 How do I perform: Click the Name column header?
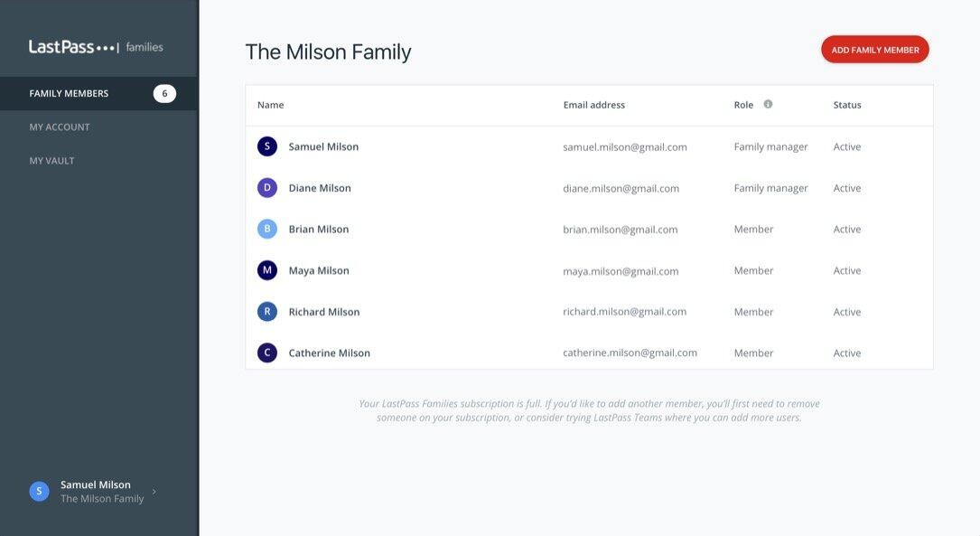tap(270, 105)
